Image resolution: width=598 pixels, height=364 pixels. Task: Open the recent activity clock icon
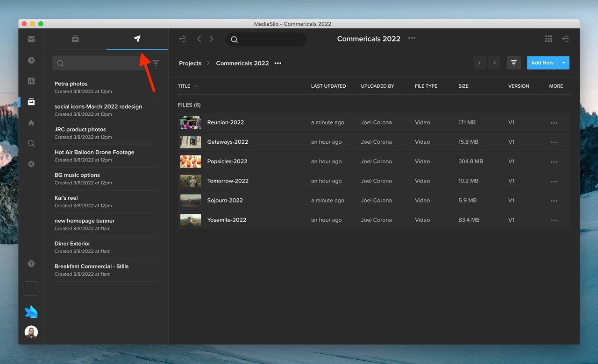pyautogui.click(x=31, y=60)
